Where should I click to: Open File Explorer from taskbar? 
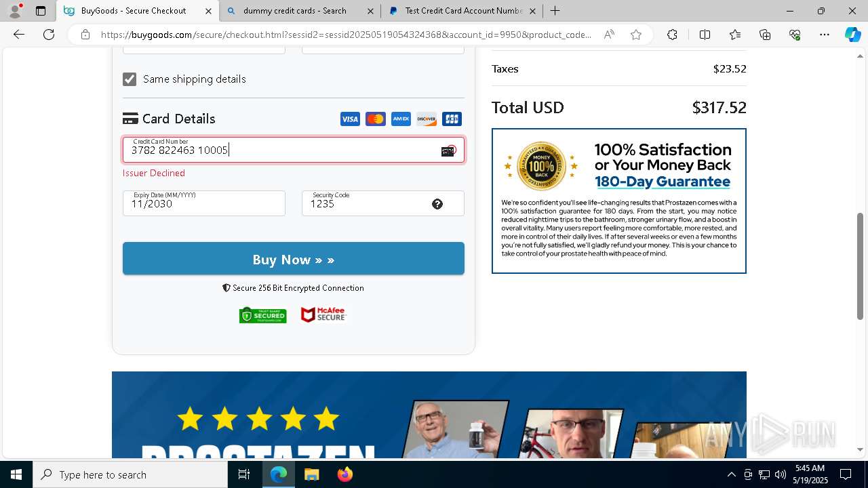tap(311, 474)
